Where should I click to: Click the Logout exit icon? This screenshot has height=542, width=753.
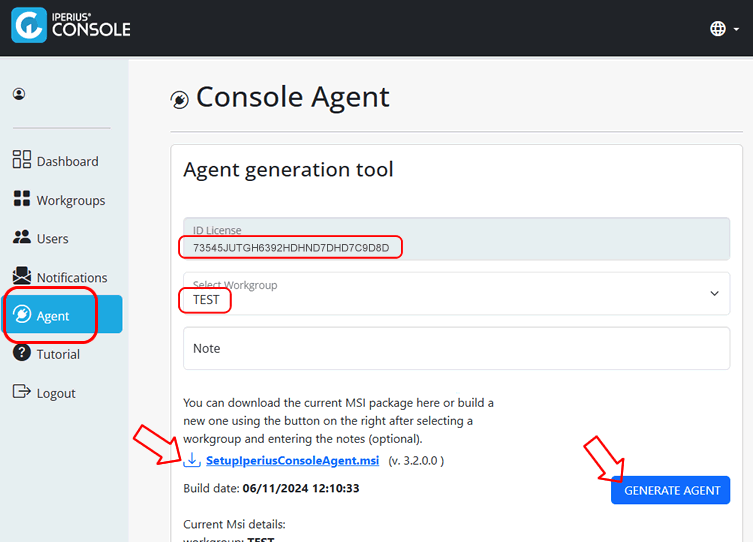[x=22, y=391]
